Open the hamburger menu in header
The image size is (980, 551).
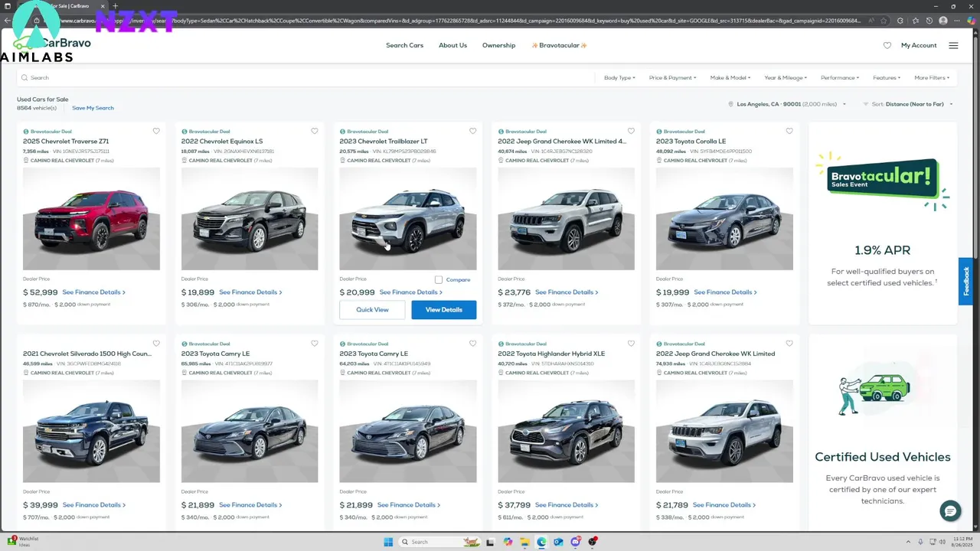click(x=953, y=45)
